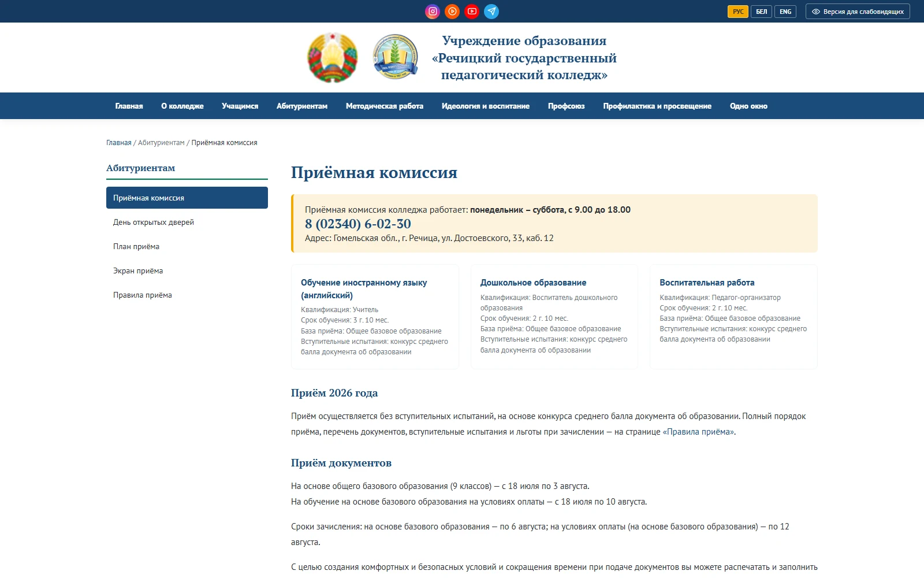The height and width of the screenshot is (578, 924).
Task: Open Идеология и воспитание menu item
Action: click(x=486, y=106)
